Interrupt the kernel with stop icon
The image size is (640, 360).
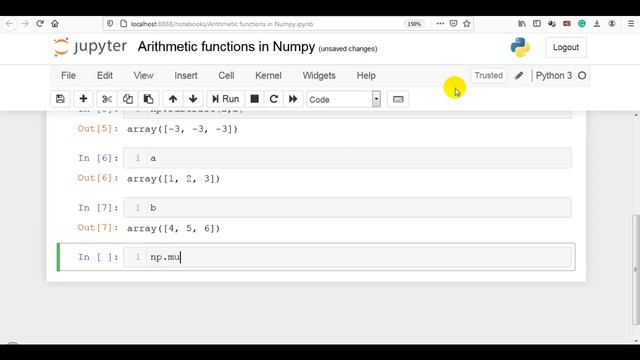254,99
